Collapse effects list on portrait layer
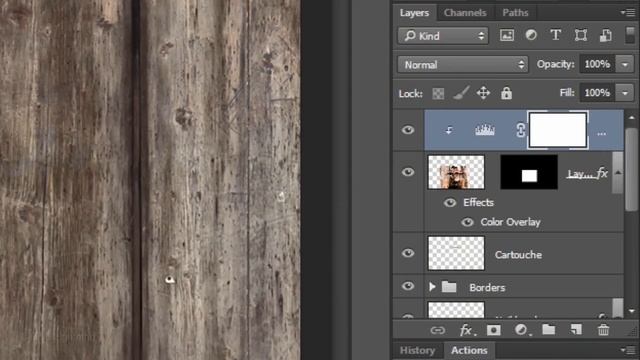 [x=618, y=173]
